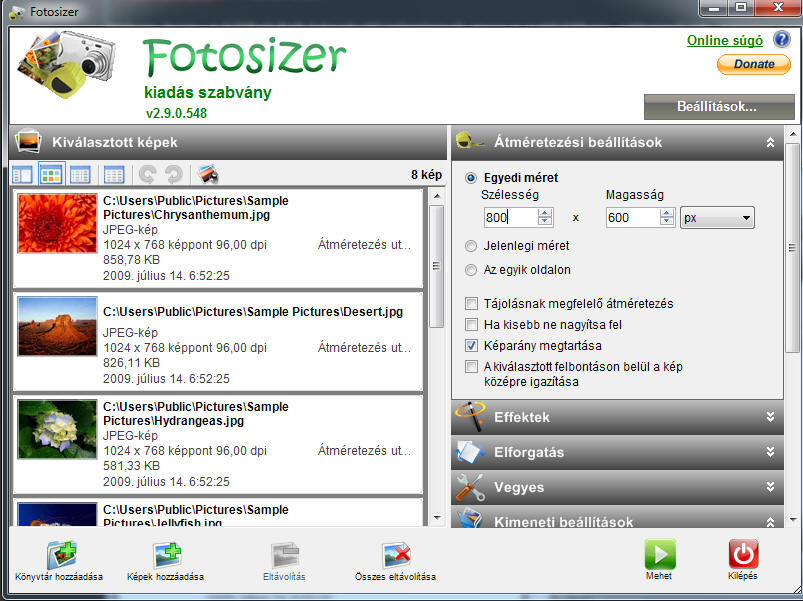Select the Desert landscape thumbnail
Image resolution: width=803 pixels, height=601 pixels.
click(57, 326)
